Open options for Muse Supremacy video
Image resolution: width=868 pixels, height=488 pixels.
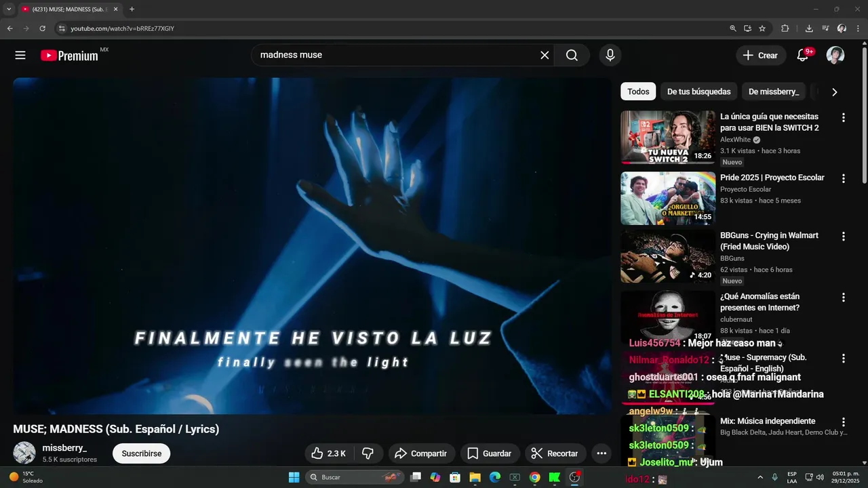(844, 358)
